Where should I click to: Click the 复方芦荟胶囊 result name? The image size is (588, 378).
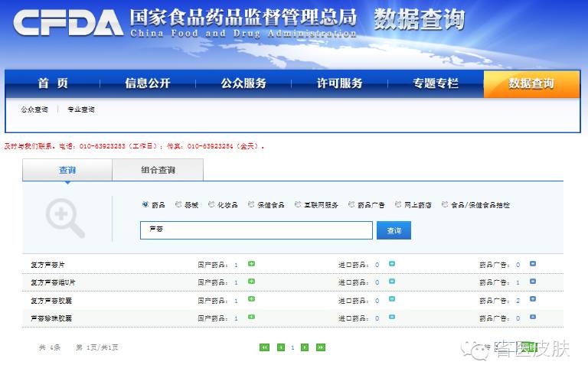(51, 301)
